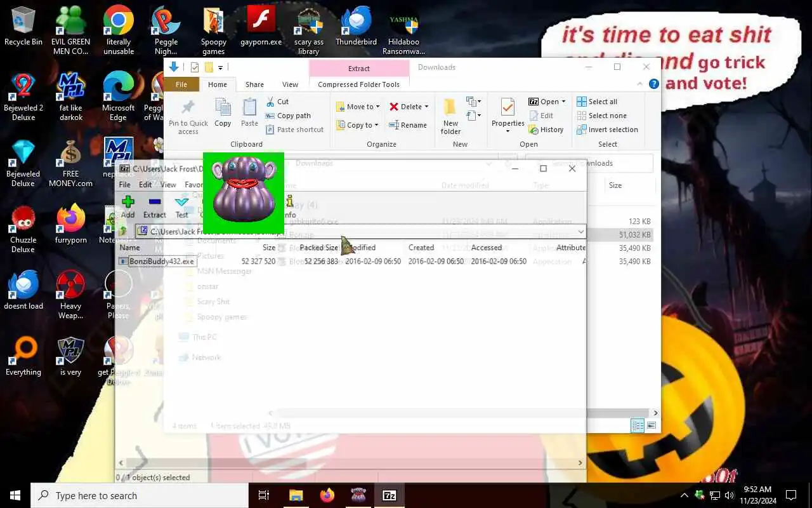812x508 pixels.
Task: Open the File tab in Explorer
Action: click(x=181, y=84)
